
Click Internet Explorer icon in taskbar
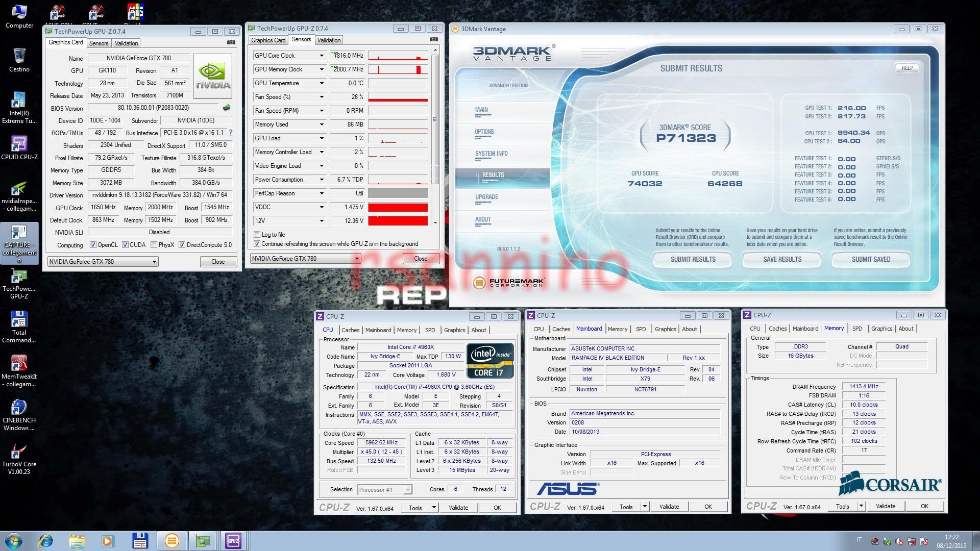coord(45,541)
